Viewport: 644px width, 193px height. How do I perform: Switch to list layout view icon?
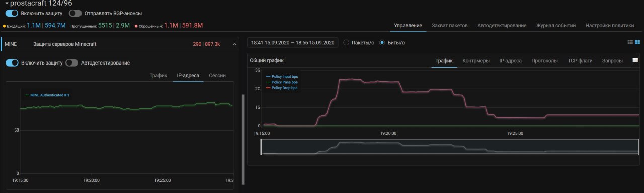pyautogui.click(x=630, y=43)
